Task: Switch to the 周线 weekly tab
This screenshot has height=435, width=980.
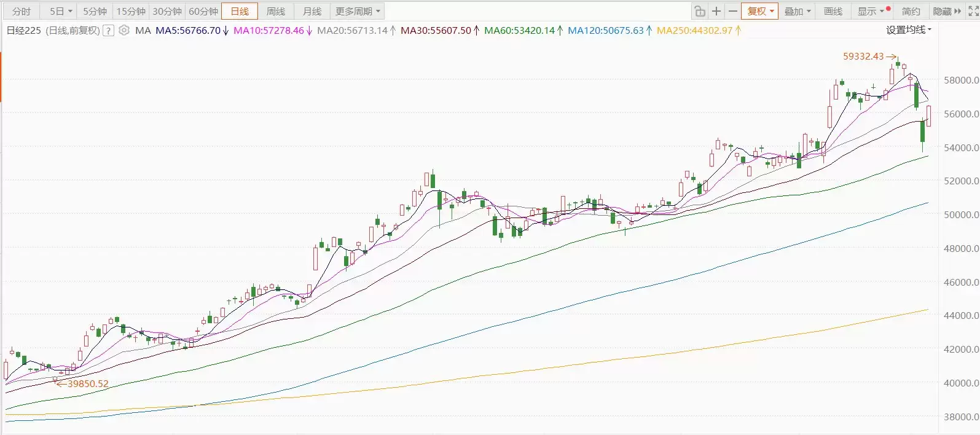Action: pos(276,11)
